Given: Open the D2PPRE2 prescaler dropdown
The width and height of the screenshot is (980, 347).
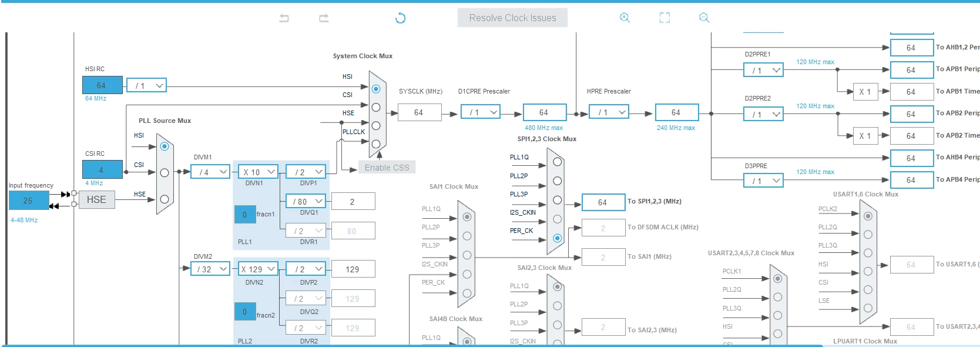Looking at the screenshot, I should [763, 114].
